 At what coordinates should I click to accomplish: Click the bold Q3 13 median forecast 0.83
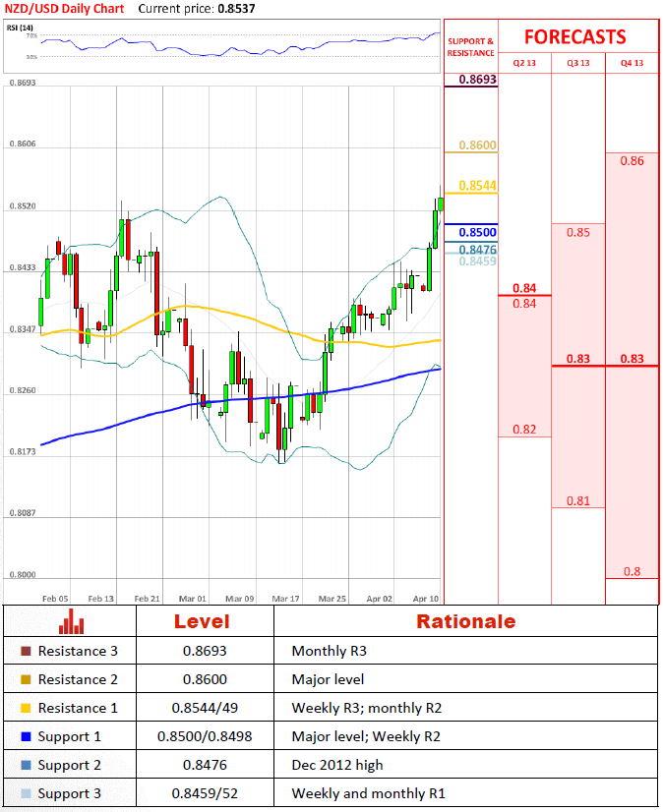[x=578, y=359]
